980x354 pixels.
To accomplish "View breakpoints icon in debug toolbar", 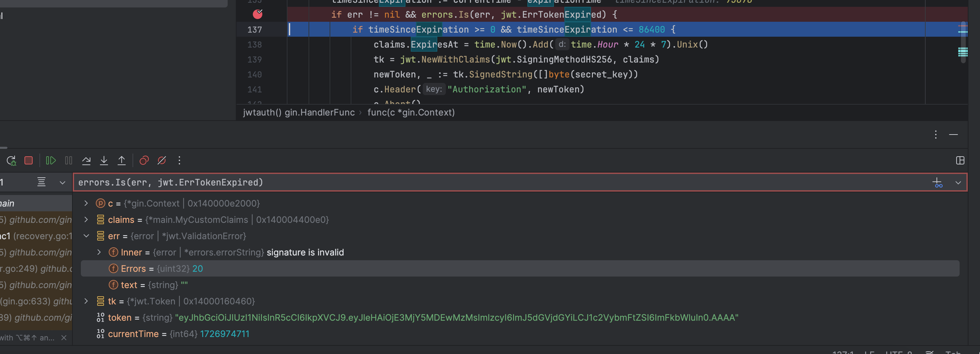I will click(x=144, y=160).
